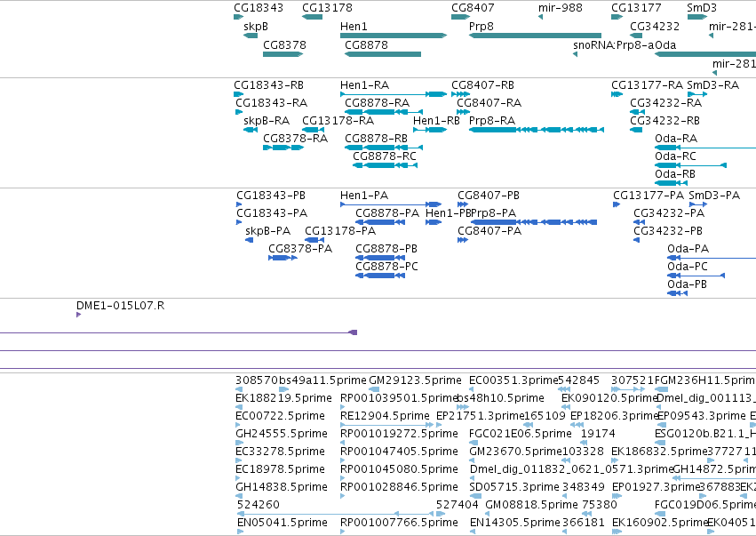Screen dimensions: 756x536
Task: Click the SD05715.3prime EST label
Action: pos(514,488)
